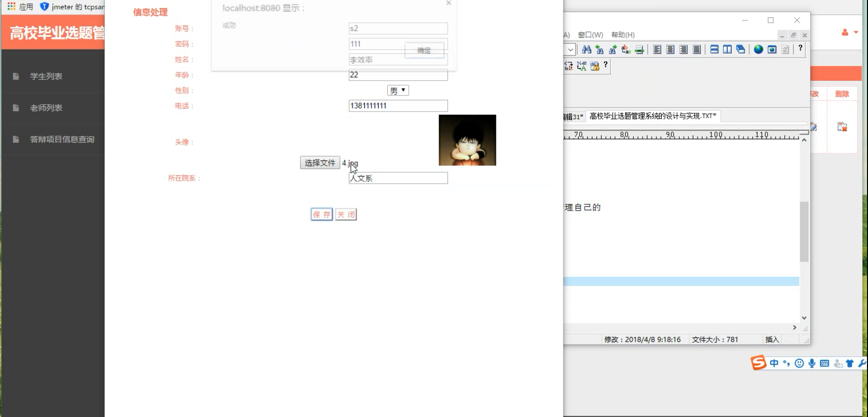Screen dimensions: 868x417
Task: Toggle Sogou Chinese/English mode 中
Action: (x=774, y=363)
